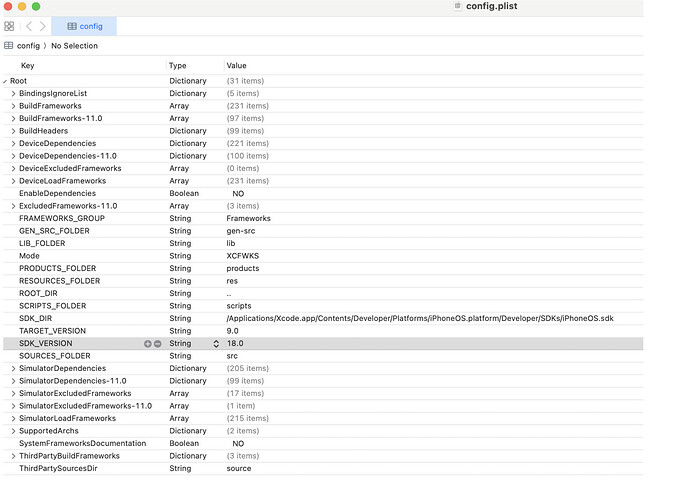Viewport: 682px width, 500px height.
Task: Open the type stepper for SDK_VERSION
Action: [216, 343]
